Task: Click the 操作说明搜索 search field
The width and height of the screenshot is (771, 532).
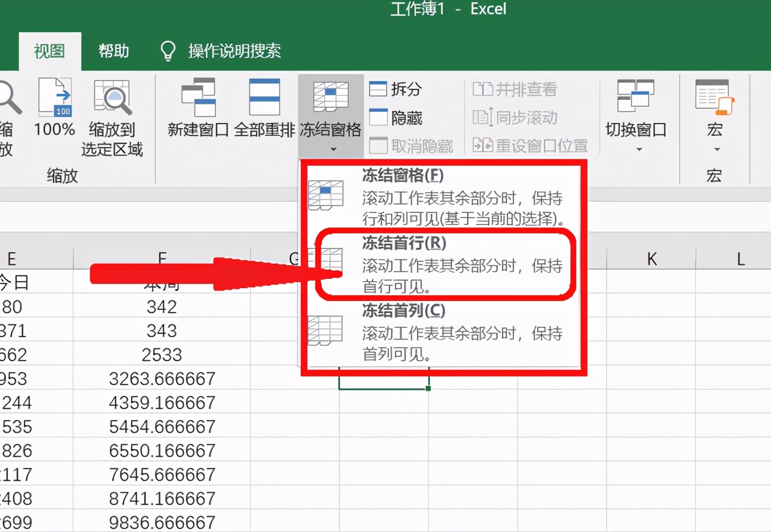Action: (233, 51)
